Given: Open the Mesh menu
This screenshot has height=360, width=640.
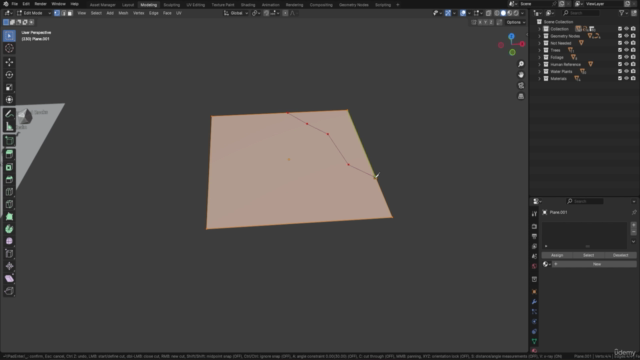Looking at the screenshot, I should (x=123, y=13).
